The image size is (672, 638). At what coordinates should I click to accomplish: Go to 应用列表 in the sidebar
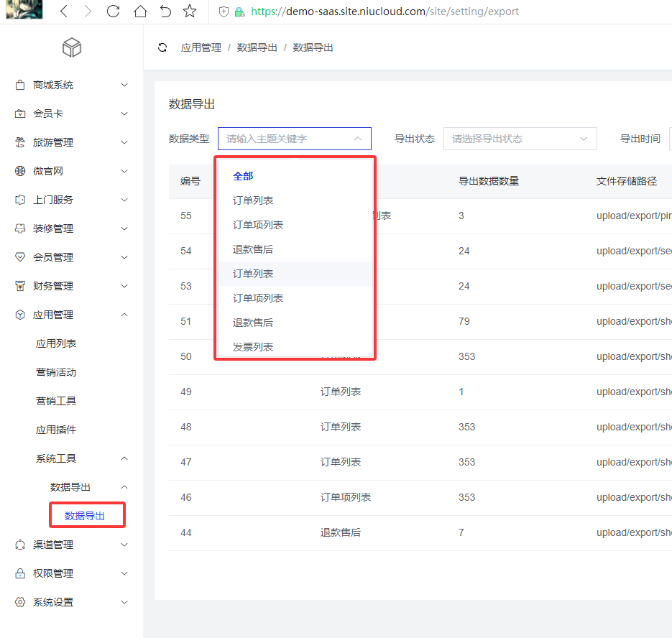(x=56, y=343)
